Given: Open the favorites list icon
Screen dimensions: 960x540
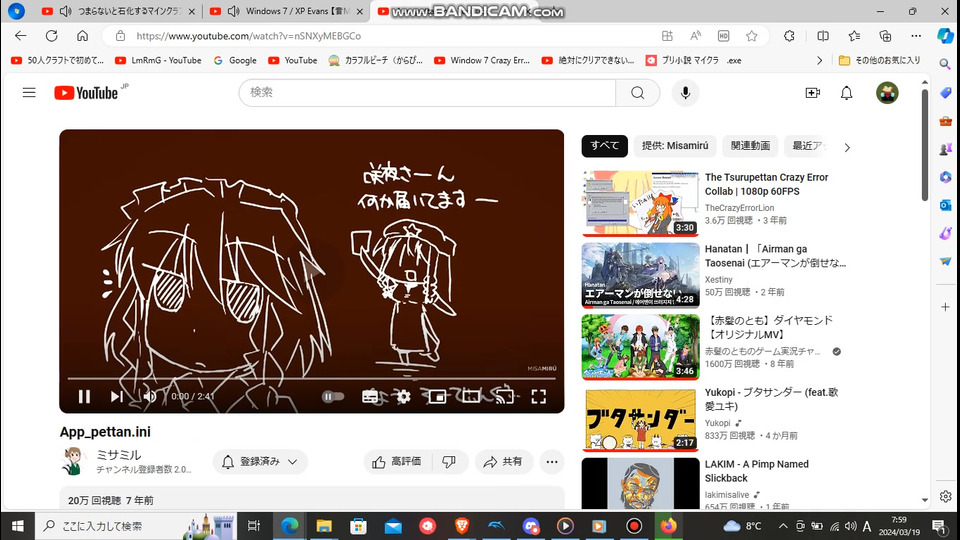Looking at the screenshot, I should click(855, 36).
